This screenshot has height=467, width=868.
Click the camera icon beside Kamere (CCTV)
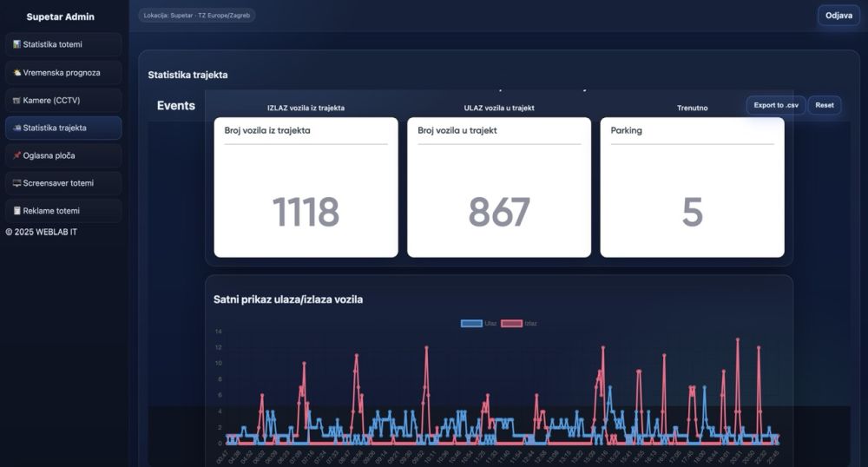[x=16, y=101]
